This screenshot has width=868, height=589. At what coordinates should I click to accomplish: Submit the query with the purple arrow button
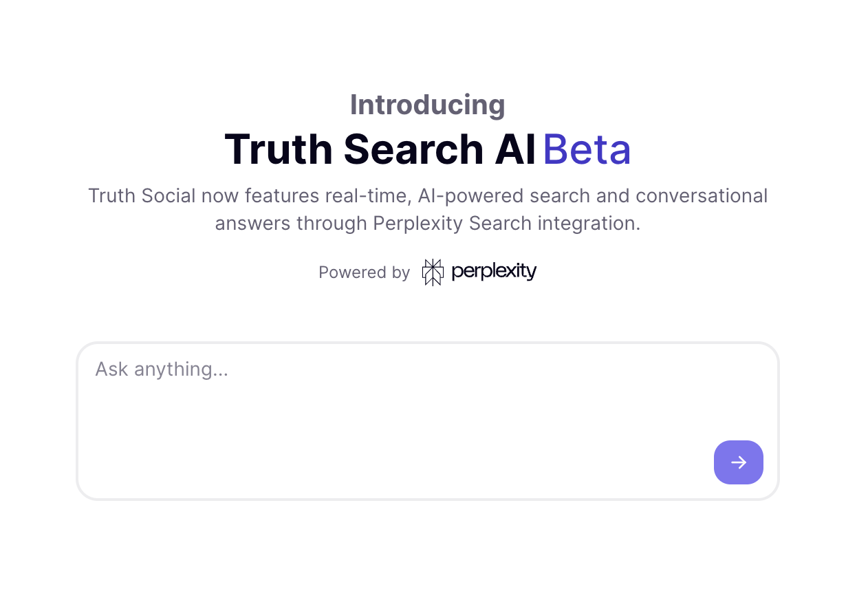pyautogui.click(x=739, y=462)
